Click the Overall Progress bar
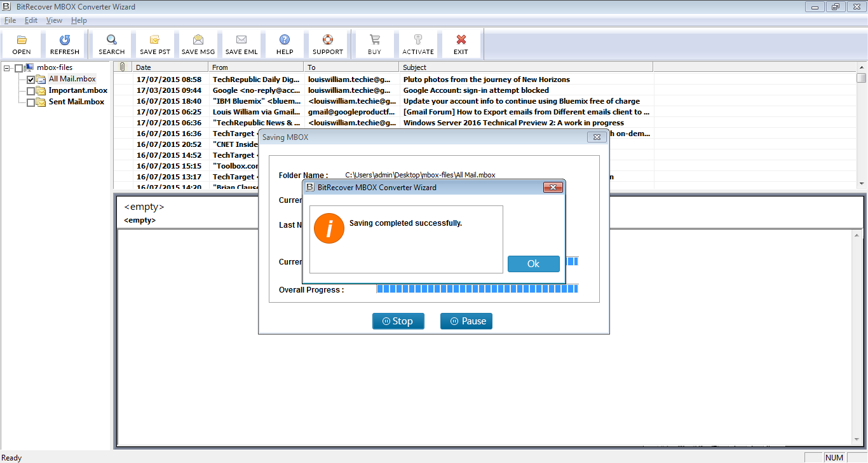Screen dimensions: 868x463 [x=477, y=289]
